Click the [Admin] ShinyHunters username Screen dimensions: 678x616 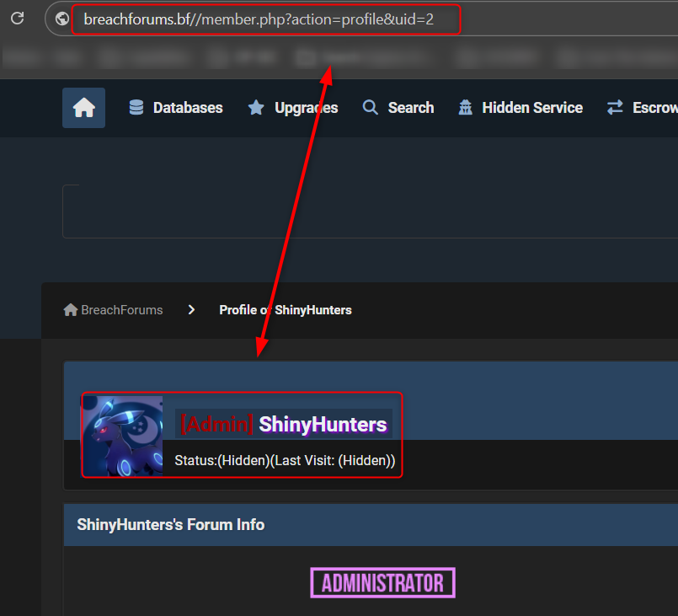[284, 424]
